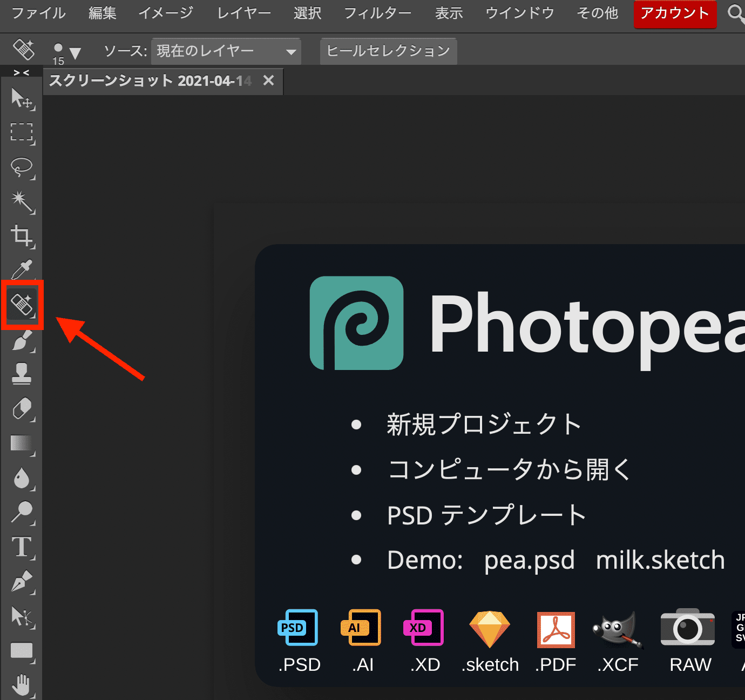
Task: Select the Clone Stamp tool
Action: pyautogui.click(x=22, y=373)
